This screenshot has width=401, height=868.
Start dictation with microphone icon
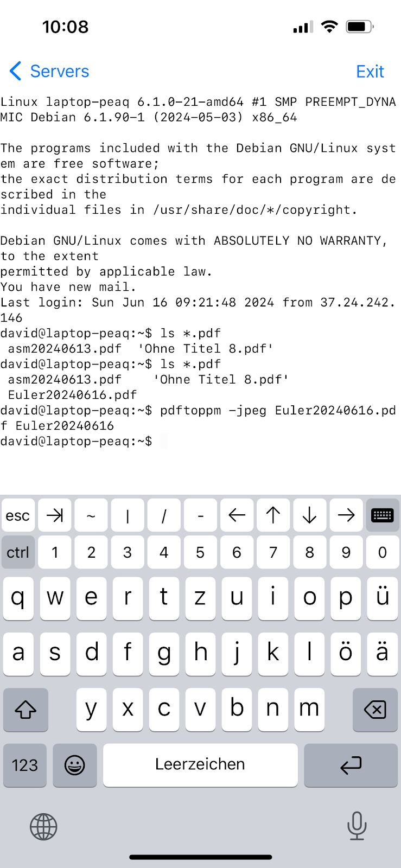pos(357,826)
